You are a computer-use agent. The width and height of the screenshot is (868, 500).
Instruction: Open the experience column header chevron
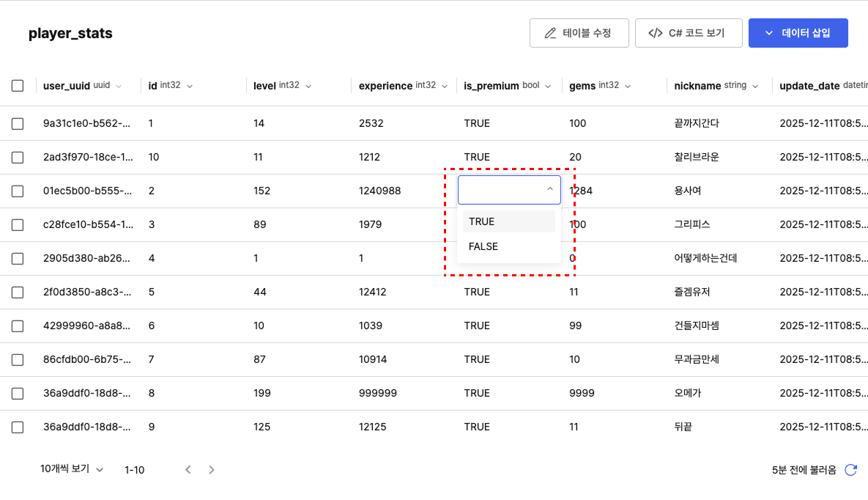(x=445, y=85)
